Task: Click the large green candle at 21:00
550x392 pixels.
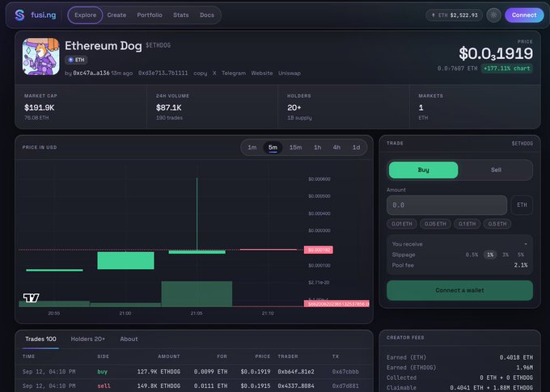Action: pos(125,260)
